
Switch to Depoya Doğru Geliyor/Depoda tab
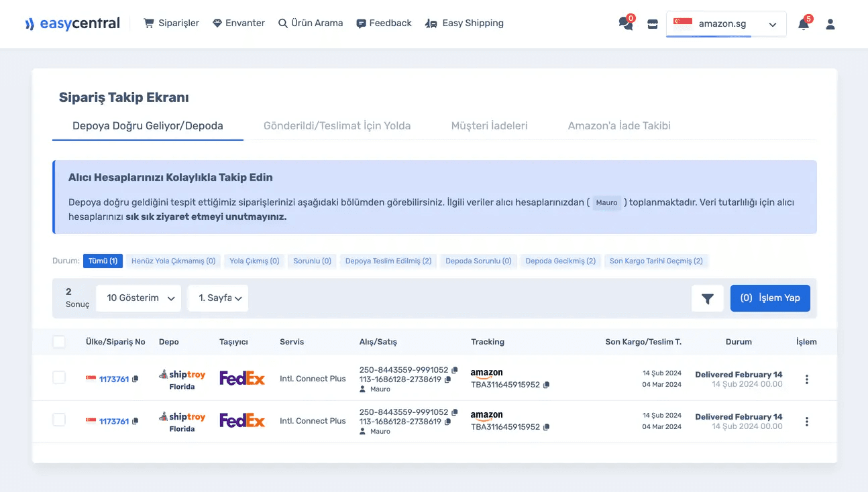pyautogui.click(x=148, y=125)
